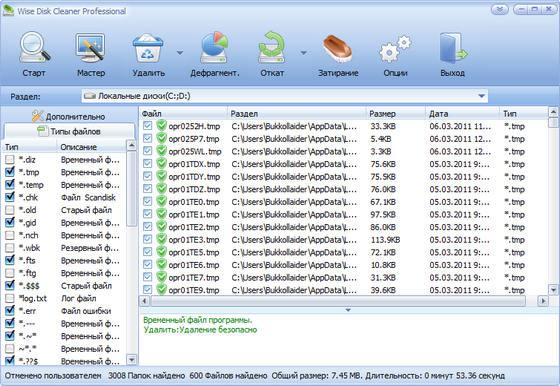Collapse the description pane with small arrow
This screenshot has height=386, width=560.
coord(348,310)
